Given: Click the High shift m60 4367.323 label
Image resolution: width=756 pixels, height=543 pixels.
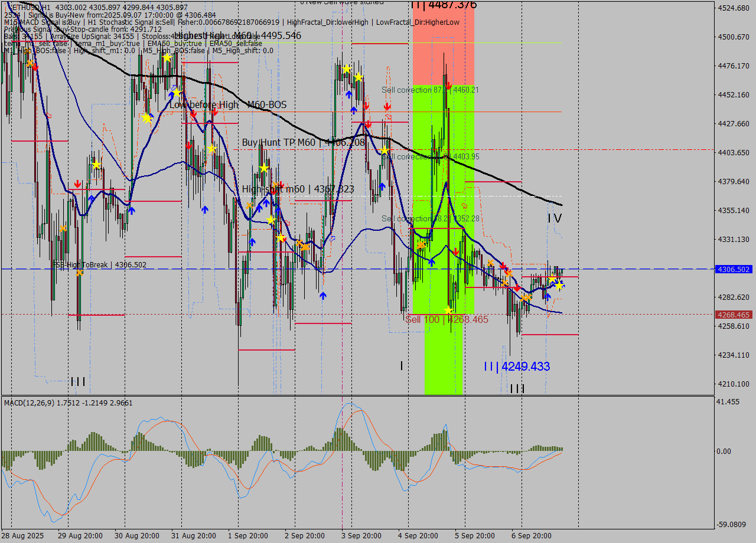Looking at the screenshot, I should click(298, 189).
